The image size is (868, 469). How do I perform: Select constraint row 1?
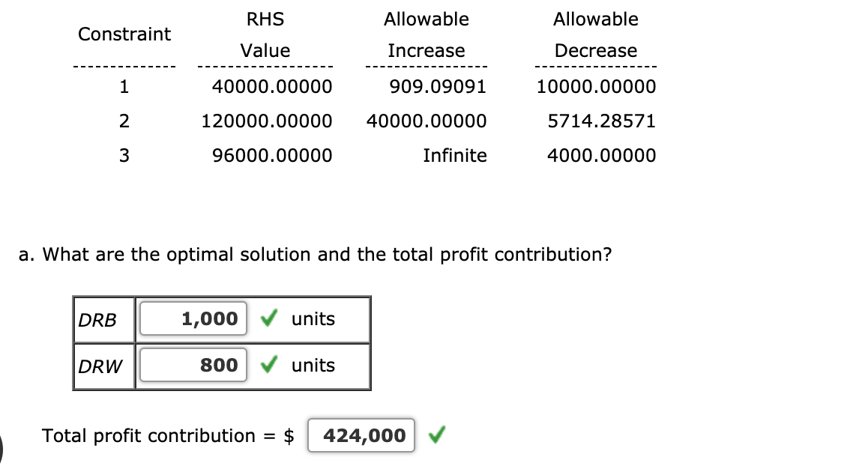(x=124, y=86)
